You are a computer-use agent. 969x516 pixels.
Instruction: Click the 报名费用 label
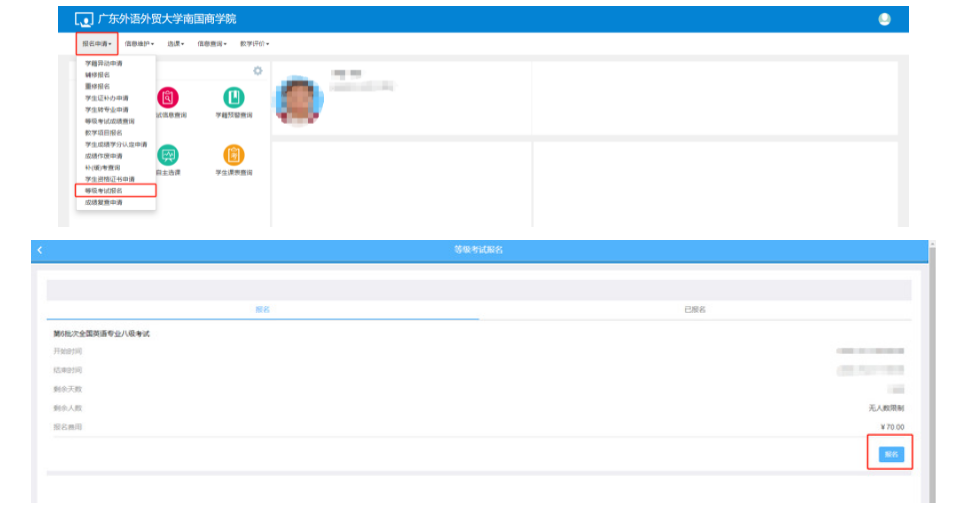click(x=67, y=427)
